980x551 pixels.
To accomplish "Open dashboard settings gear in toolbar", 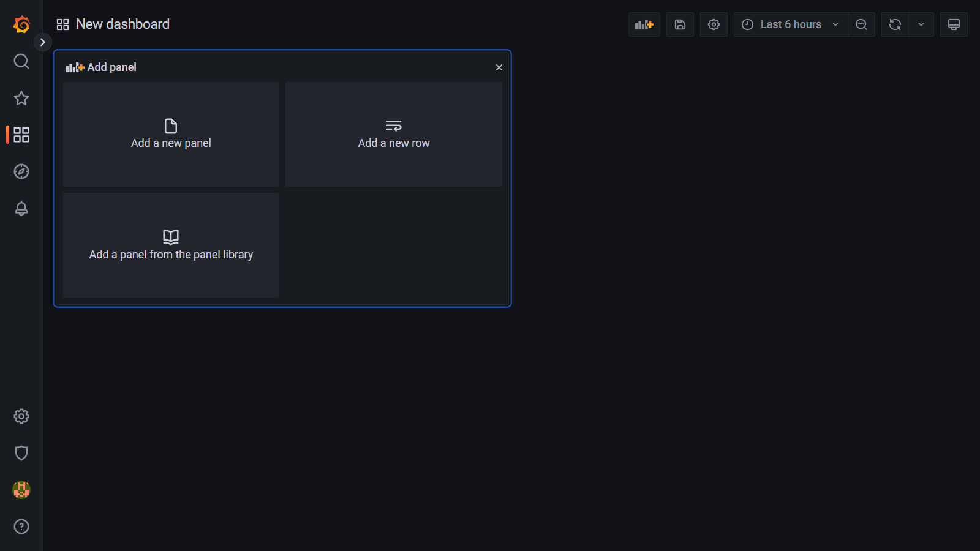I will pos(714,24).
